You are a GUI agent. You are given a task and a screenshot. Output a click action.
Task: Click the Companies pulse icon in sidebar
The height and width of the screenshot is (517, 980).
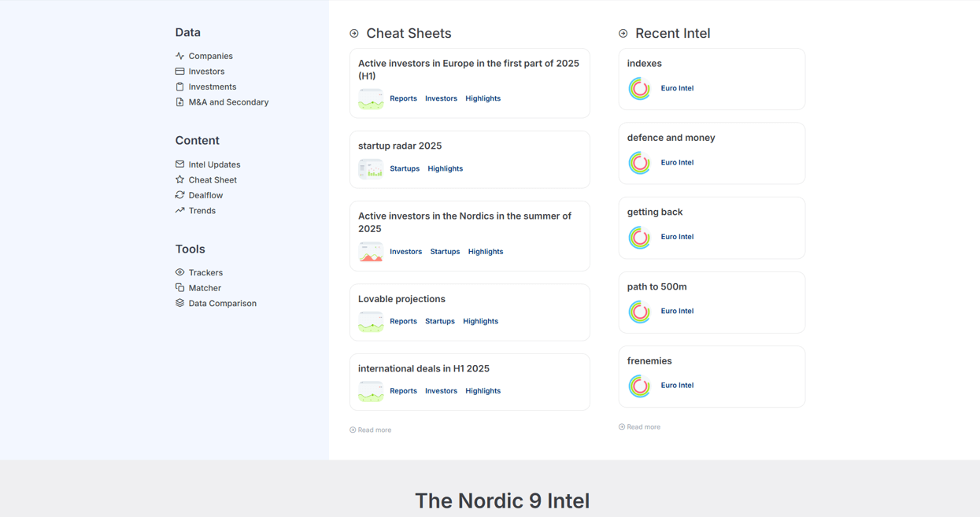click(x=179, y=56)
